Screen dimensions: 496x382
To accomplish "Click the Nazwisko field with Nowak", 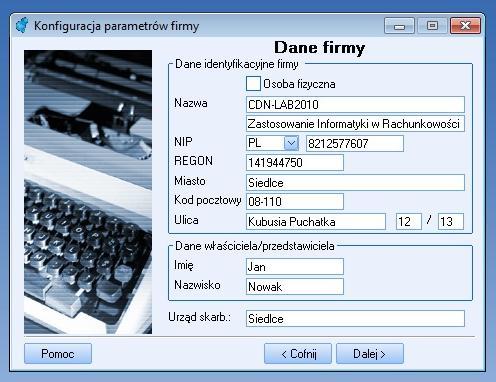I will (x=295, y=287).
